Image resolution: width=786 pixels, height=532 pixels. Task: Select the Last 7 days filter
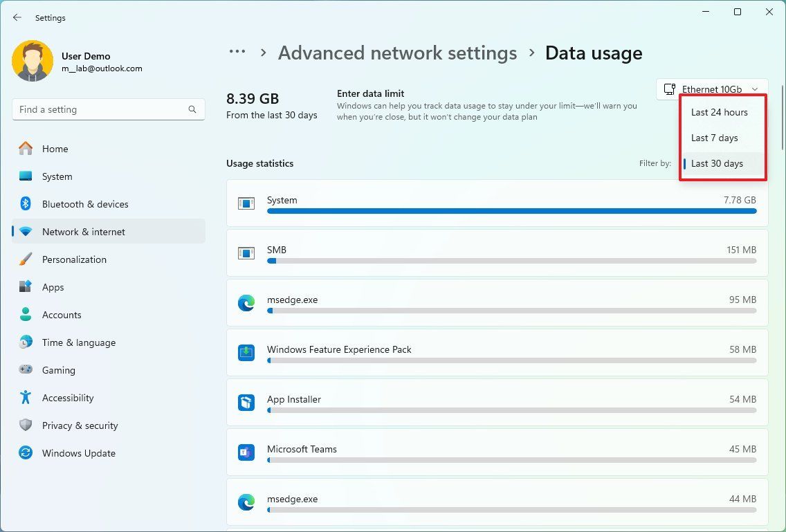coord(715,138)
